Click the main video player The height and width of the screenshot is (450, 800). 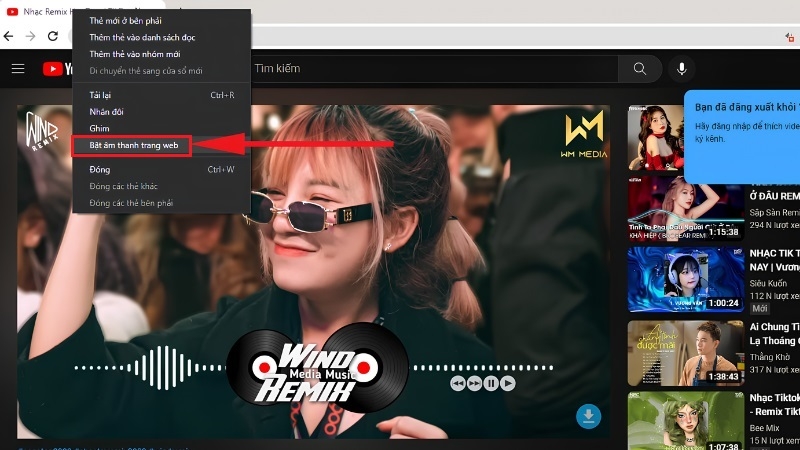click(313, 271)
